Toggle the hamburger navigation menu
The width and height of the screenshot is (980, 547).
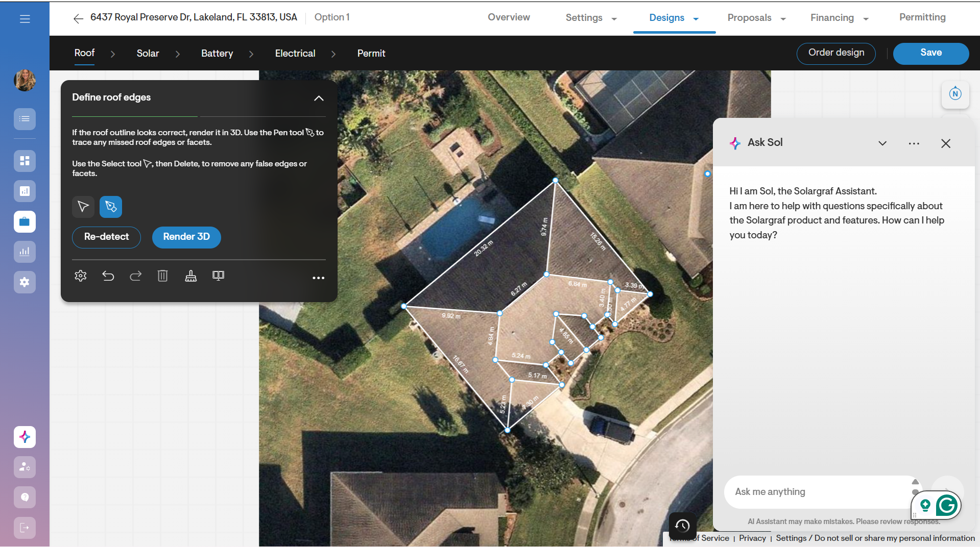25,19
